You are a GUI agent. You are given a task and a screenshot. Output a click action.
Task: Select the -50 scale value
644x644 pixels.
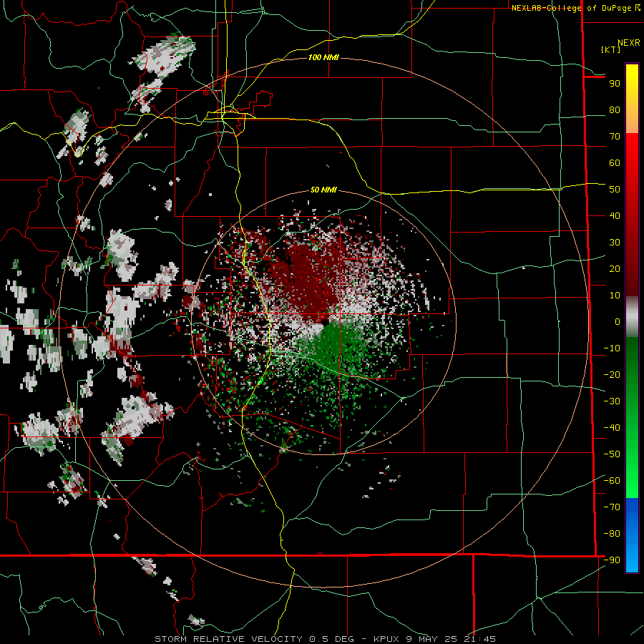[x=612, y=454]
